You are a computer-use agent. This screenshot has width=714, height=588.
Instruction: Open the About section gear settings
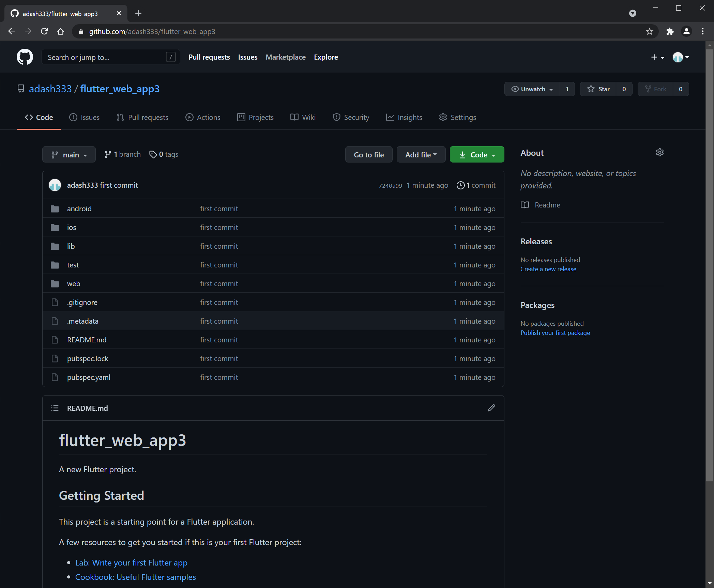coord(659,152)
